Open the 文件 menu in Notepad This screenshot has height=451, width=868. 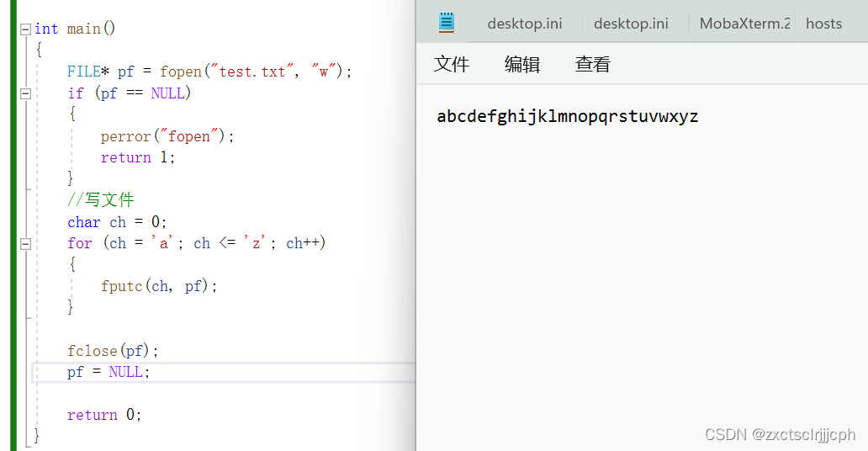pyautogui.click(x=451, y=64)
